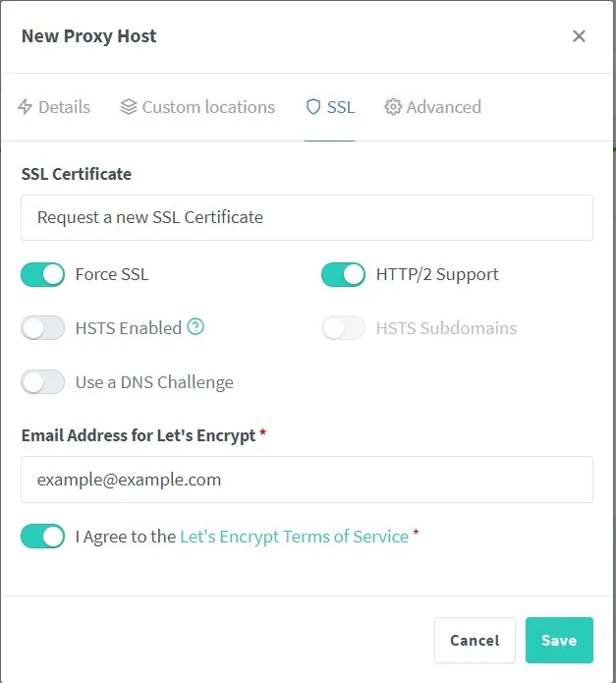Toggle the Let's Encrypt agreement switch

coord(42,537)
